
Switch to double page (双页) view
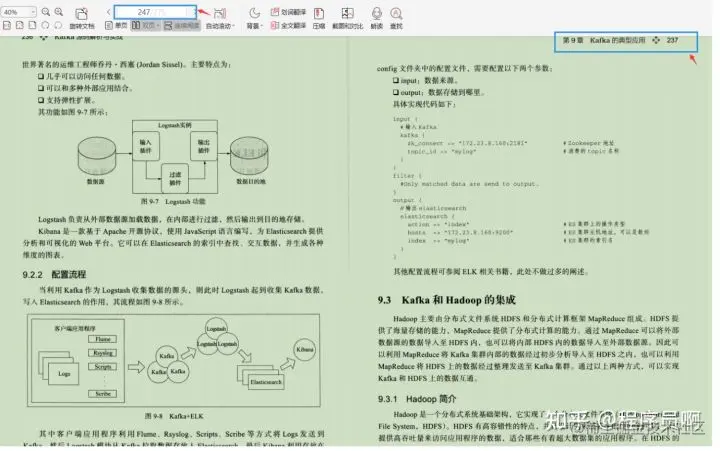(146, 26)
